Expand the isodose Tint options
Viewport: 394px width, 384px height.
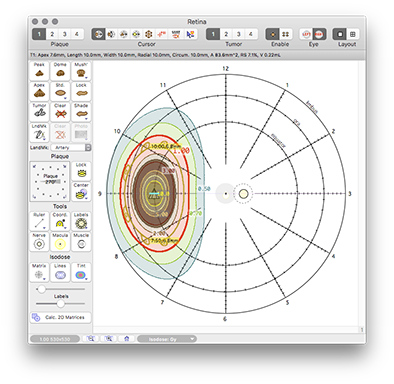tap(81, 272)
